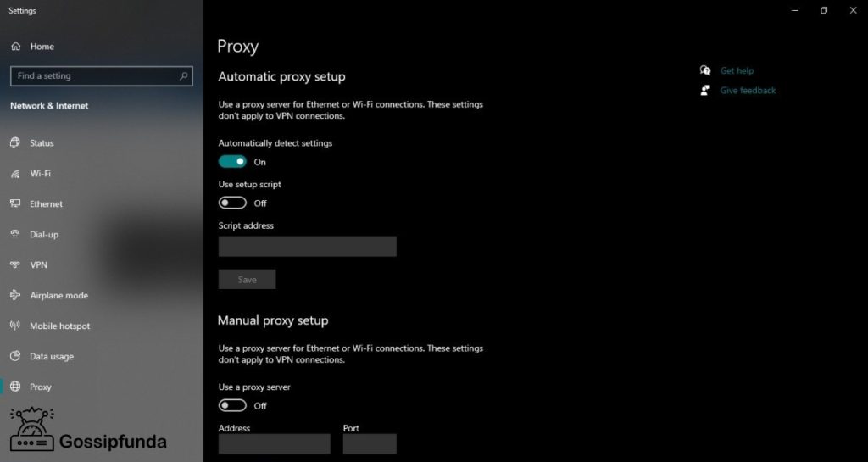Click the Port input field
Image resolution: width=868 pixels, height=462 pixels.
pos(370,443)
